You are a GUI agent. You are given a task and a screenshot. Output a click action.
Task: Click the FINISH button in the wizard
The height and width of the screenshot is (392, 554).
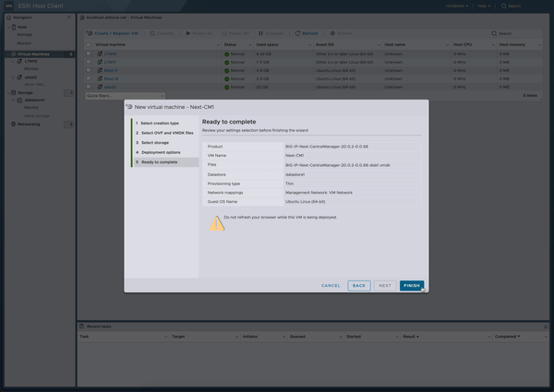click(x=412, y=286)
